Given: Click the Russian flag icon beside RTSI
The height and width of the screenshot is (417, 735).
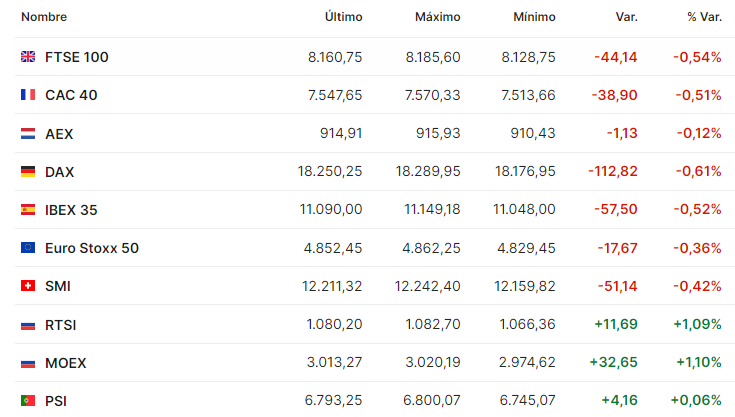Looking at the screenshot, I should coord(28,325).
